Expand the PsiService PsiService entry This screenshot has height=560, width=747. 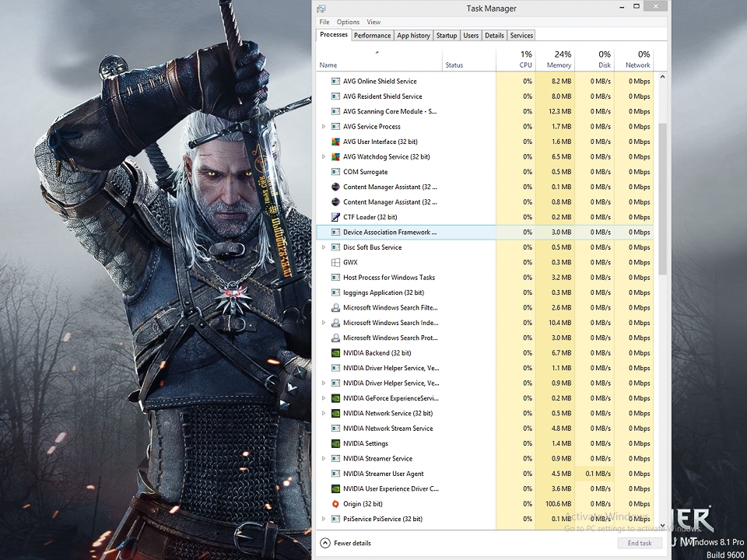[324, 519]
